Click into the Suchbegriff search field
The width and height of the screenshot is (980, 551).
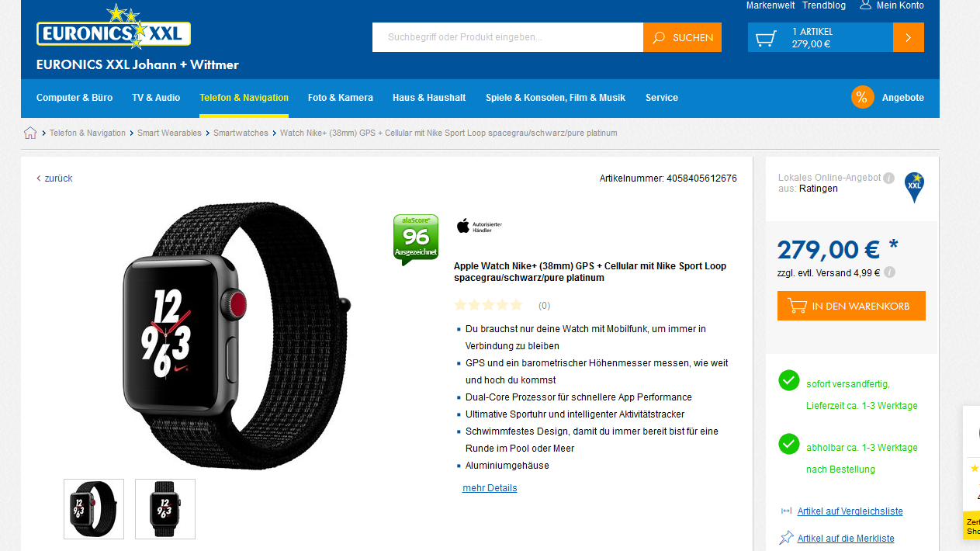(507, 37)
